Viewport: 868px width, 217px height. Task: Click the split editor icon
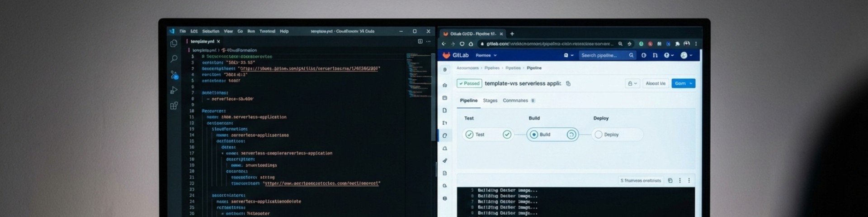(x=420, y=41)
